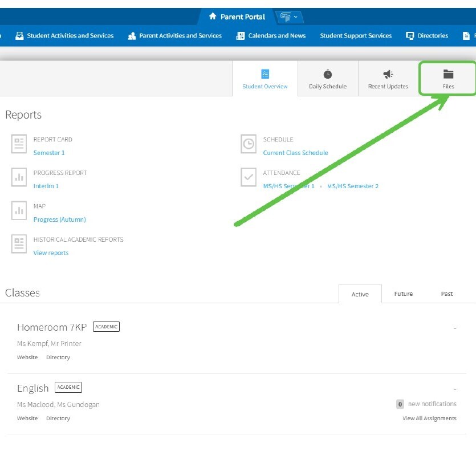Switch to the Past classes tab
The height and width of the screenshot is (476, 476).
[x=447, y=294]
